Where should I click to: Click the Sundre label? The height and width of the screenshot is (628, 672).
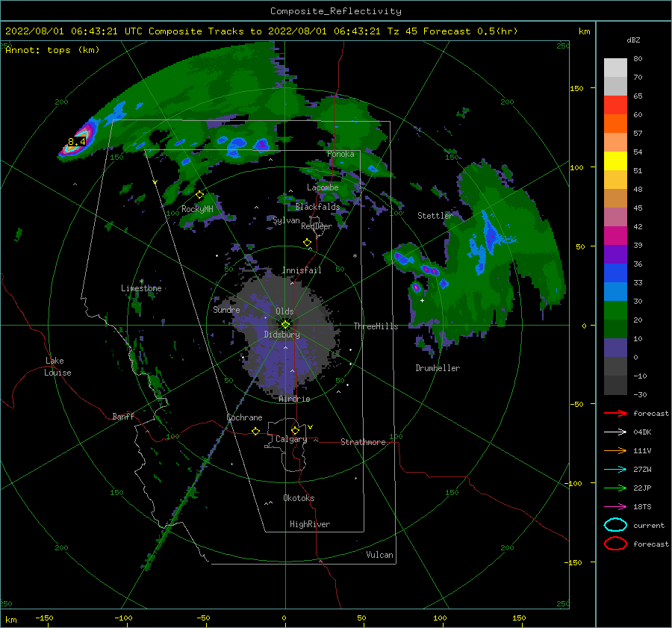(226, 309)
